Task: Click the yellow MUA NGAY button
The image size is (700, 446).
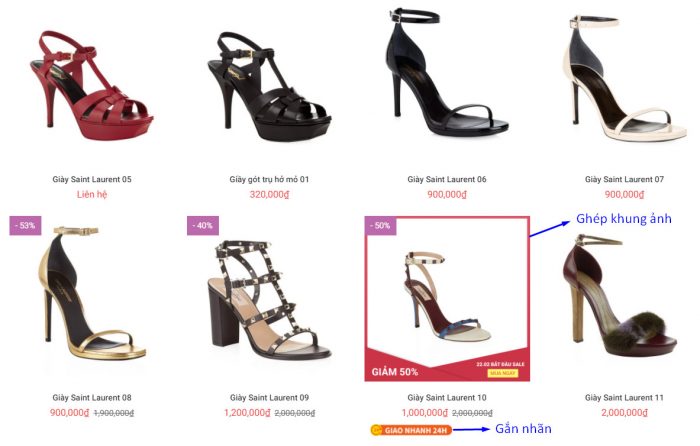Action: 502,373
